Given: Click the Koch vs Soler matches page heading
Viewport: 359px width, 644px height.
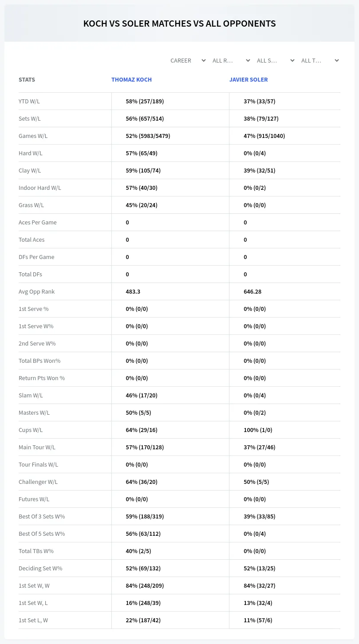Looking at the screenshot, I should coord(180,24).
